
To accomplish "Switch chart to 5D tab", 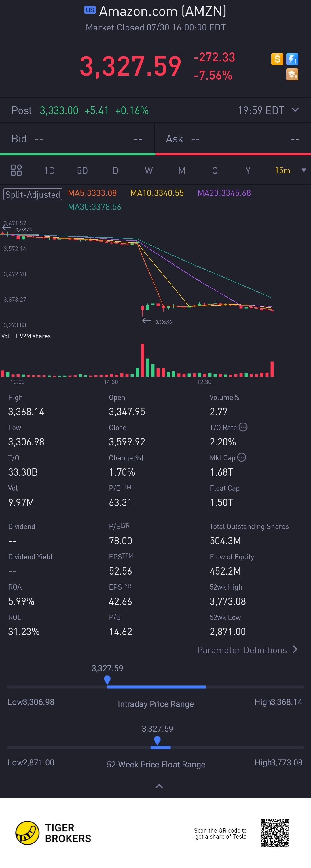I will point(82,170).
